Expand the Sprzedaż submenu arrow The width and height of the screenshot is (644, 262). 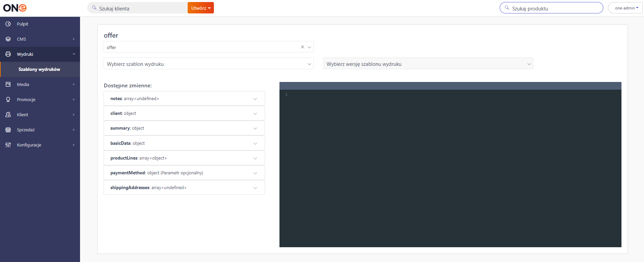tap(74, 130)
